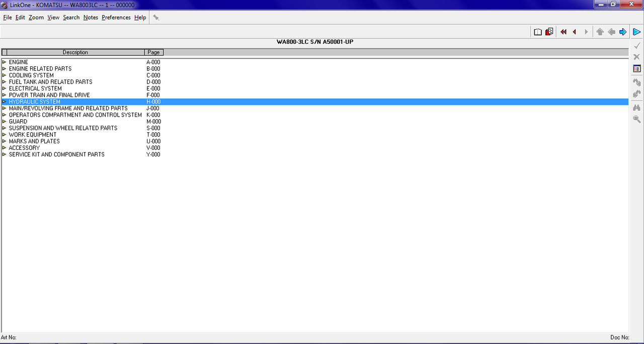This screenshot has height=344, width=644.
Task: Click page code F-000
Action: tap(153, 95)
